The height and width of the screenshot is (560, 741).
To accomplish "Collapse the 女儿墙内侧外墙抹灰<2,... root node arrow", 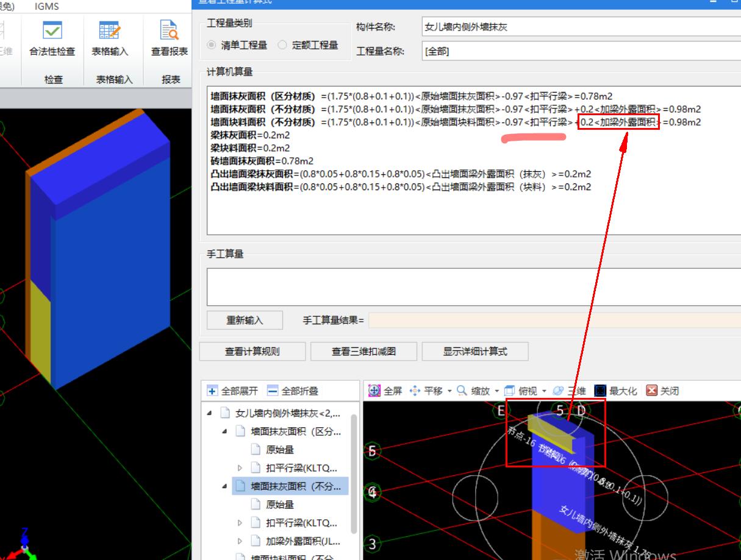I will (x=210, y=413).
